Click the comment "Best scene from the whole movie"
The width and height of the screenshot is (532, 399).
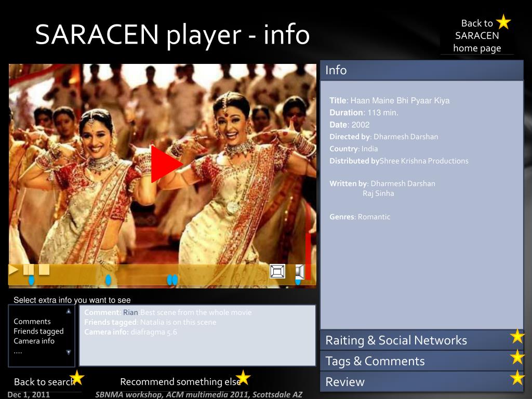click(x=196, y=312)
